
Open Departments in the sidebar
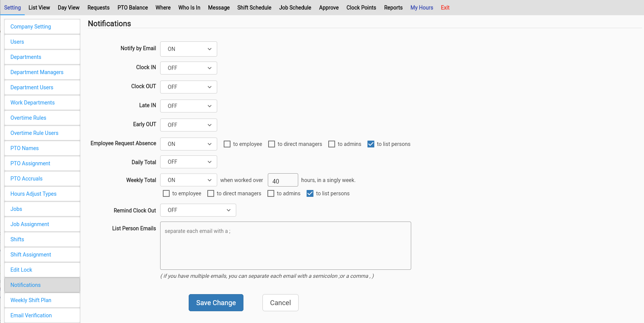point(42,57)
